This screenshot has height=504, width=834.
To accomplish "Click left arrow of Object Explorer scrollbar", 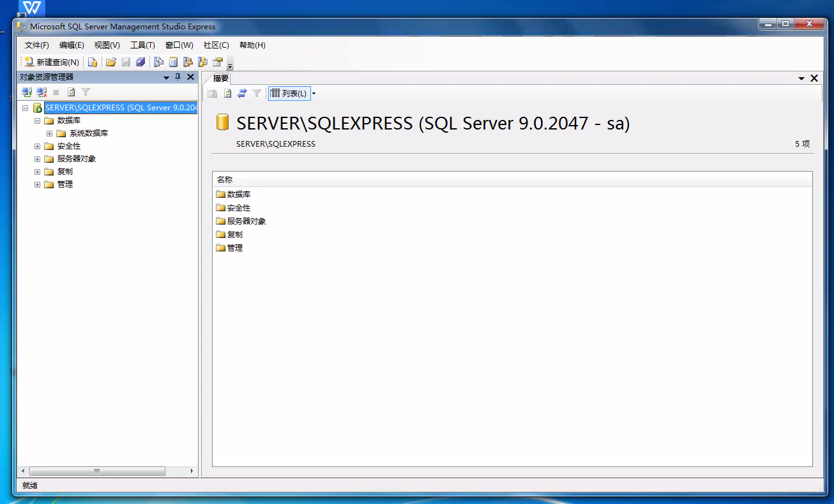I will pos(24,471).
